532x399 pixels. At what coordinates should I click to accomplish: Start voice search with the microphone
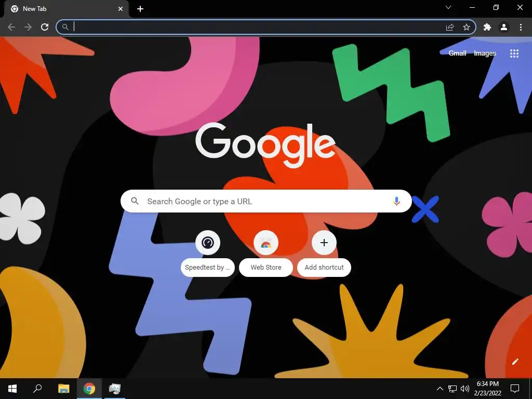click(x=396, y=201)
